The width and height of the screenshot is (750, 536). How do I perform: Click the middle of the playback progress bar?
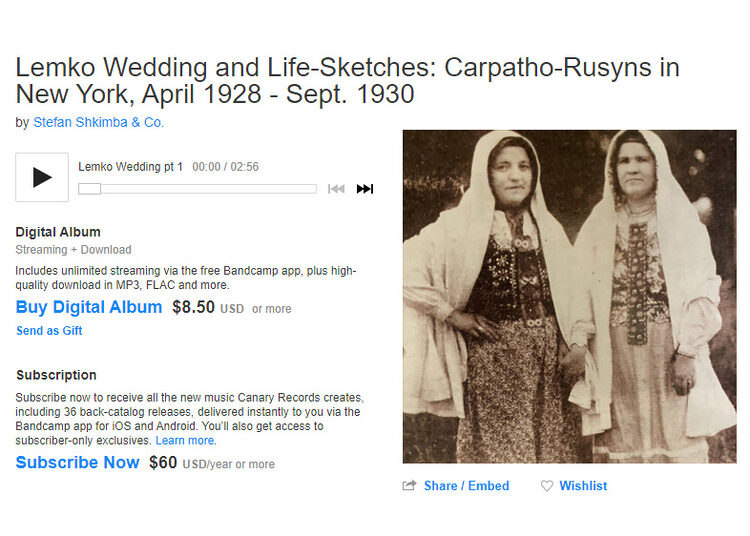click(198, 189)
